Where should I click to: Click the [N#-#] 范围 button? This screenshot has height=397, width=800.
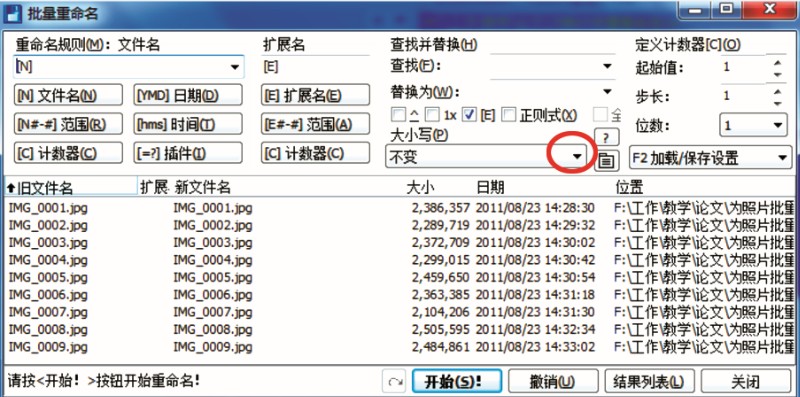[68, 124]
